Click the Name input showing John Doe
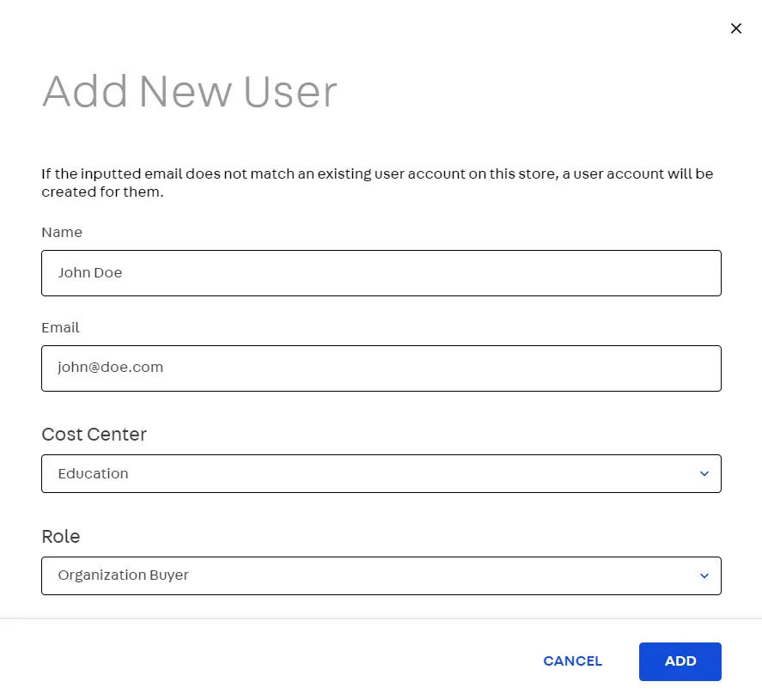 click(381, 272)
